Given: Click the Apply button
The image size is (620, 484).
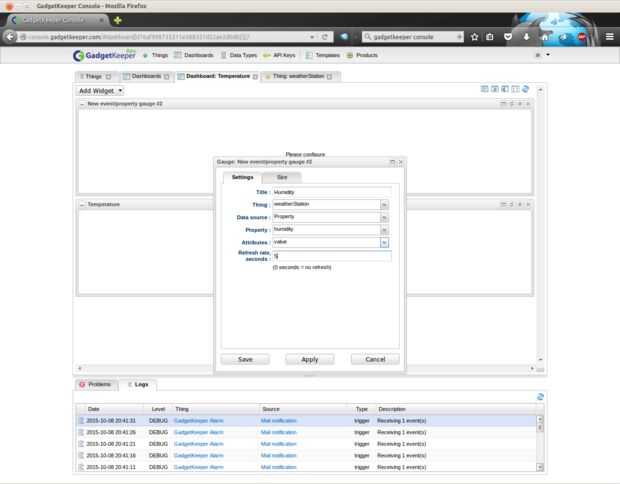Looking at the screenshot, I should tap(310, 359).
